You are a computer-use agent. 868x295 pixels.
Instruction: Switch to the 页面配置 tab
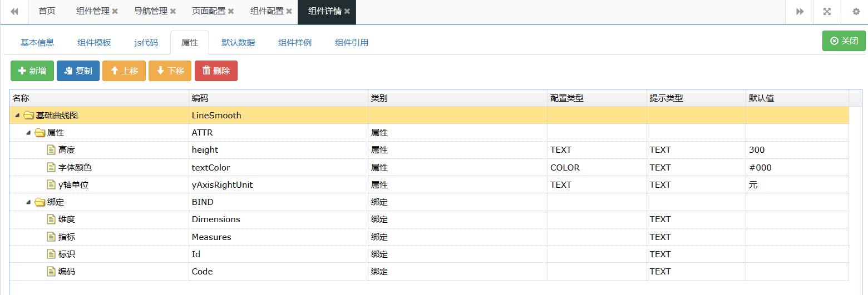click(209, 11)
